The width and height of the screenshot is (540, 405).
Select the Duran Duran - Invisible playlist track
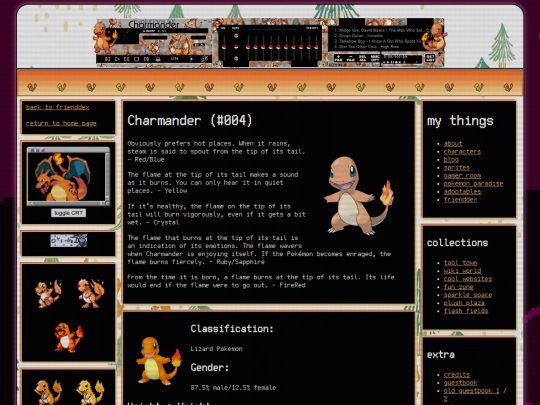pos(359,35)
